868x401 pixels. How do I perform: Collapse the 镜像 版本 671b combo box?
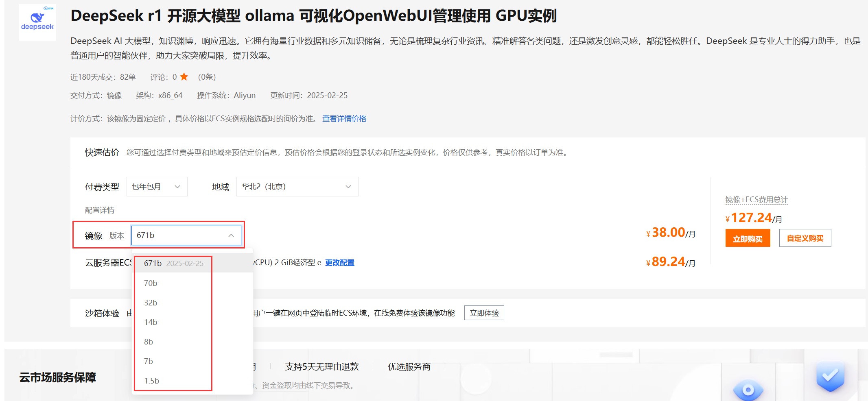[186, 235]
